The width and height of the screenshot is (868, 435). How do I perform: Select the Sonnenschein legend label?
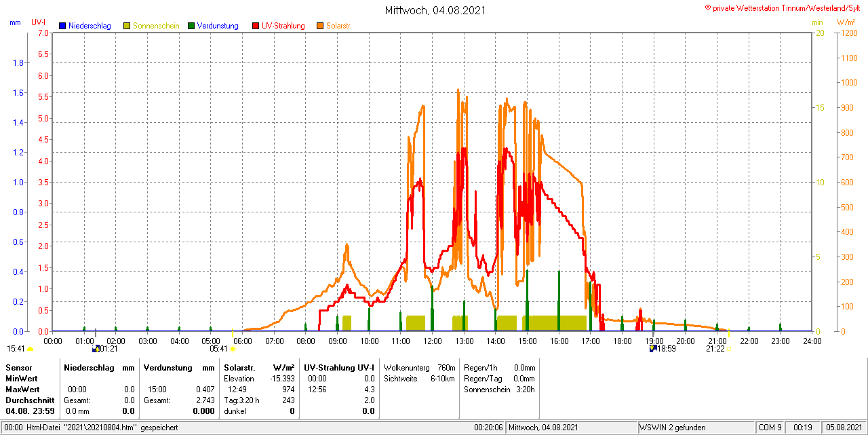[156, 26]
